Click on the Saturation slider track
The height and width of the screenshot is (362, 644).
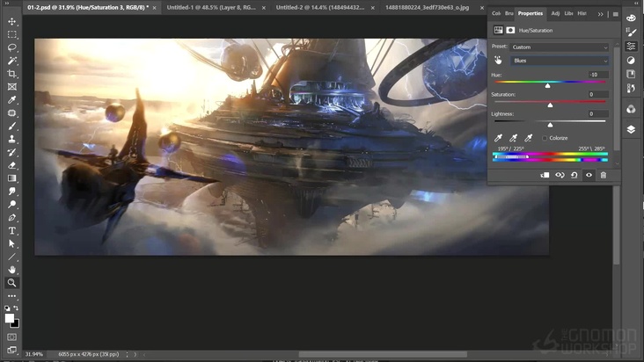pos(550,101)
